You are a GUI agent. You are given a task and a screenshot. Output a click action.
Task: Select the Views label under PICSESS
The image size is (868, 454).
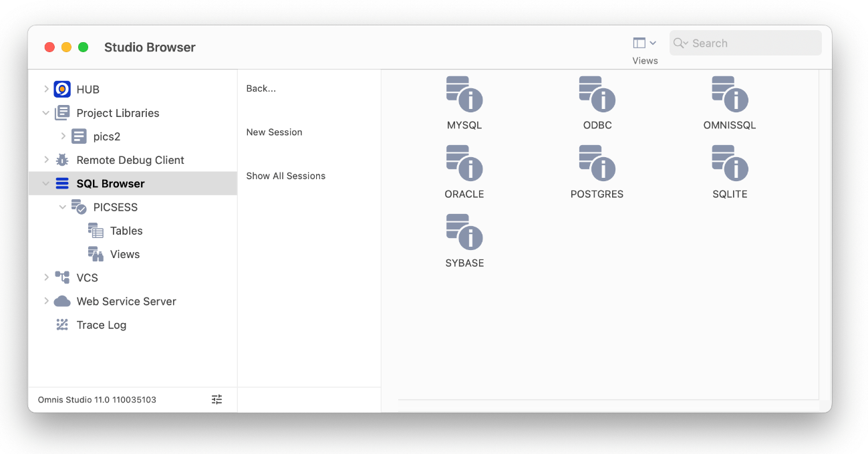125,254
